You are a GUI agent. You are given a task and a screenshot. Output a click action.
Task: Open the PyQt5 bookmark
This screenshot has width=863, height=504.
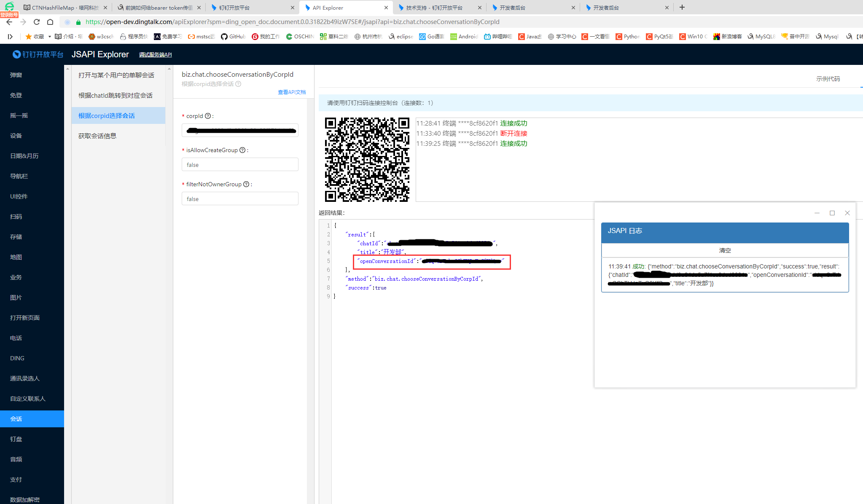click(660, 37)
